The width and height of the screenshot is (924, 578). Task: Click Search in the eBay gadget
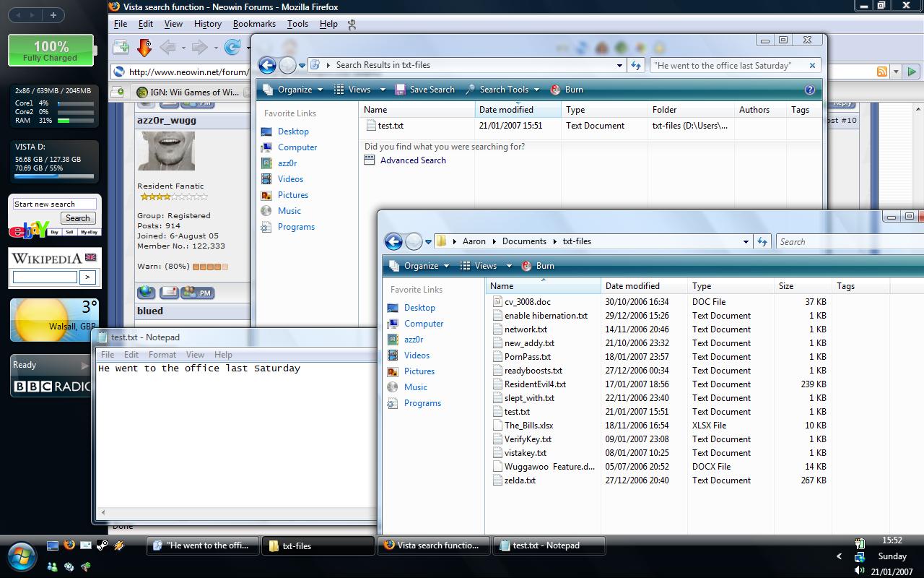pos(77,217)
